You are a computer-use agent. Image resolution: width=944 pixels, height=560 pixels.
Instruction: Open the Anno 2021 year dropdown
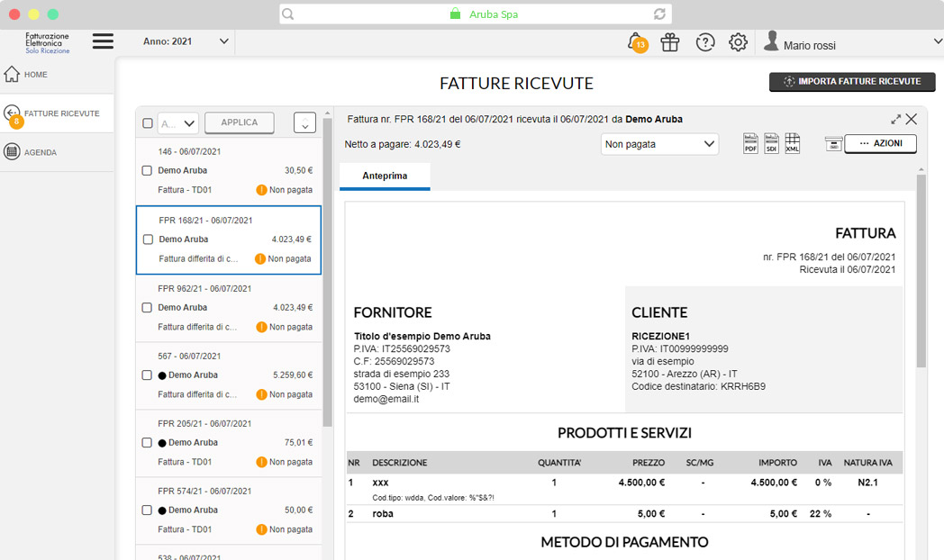tap(186, 41)
